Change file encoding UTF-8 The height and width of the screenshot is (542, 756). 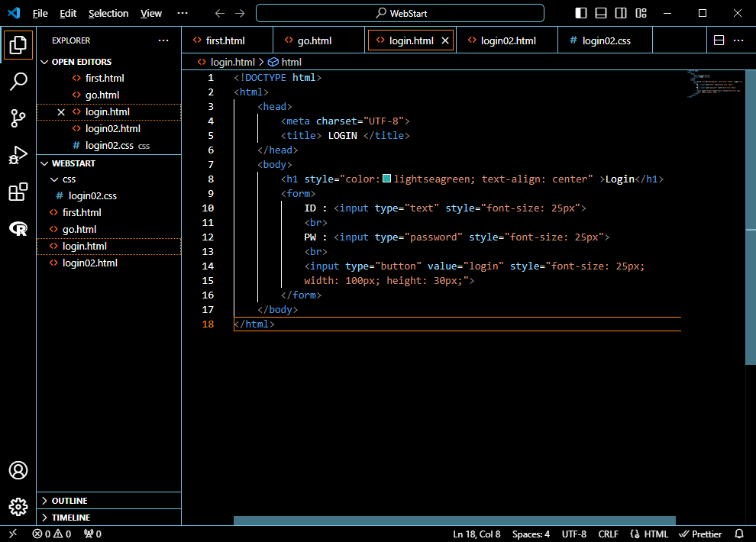pyautogui.click(x=573, y=534)
